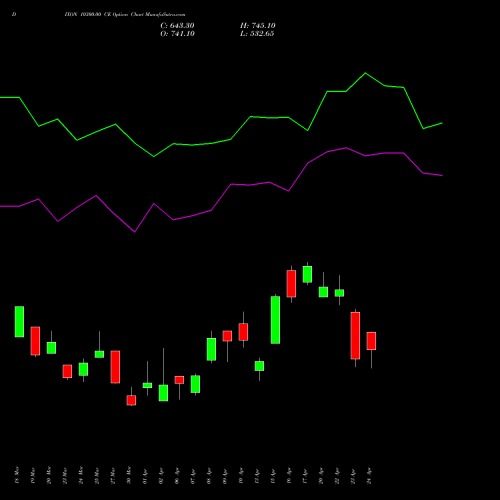500x500 pixels.
Task: Click the 20 Mar date label
Action: coord(49,475)
